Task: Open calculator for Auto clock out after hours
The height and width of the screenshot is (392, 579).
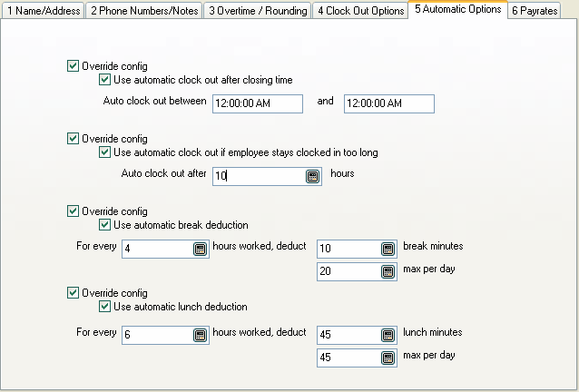Action: (x=312, y=176)
